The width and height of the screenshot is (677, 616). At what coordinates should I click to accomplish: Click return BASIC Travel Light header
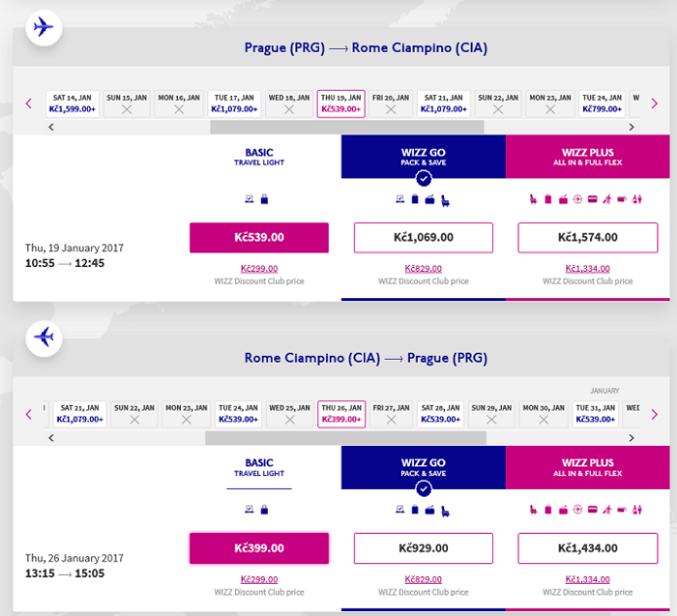tap(259, 467)
